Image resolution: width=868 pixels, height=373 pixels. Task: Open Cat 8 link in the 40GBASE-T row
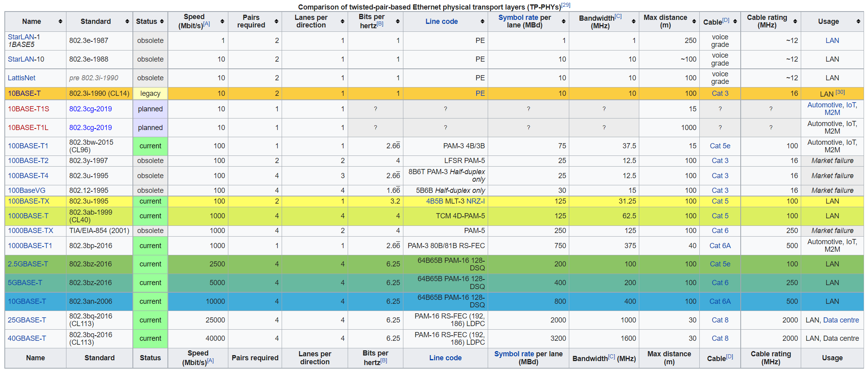(x=720, y=338)
